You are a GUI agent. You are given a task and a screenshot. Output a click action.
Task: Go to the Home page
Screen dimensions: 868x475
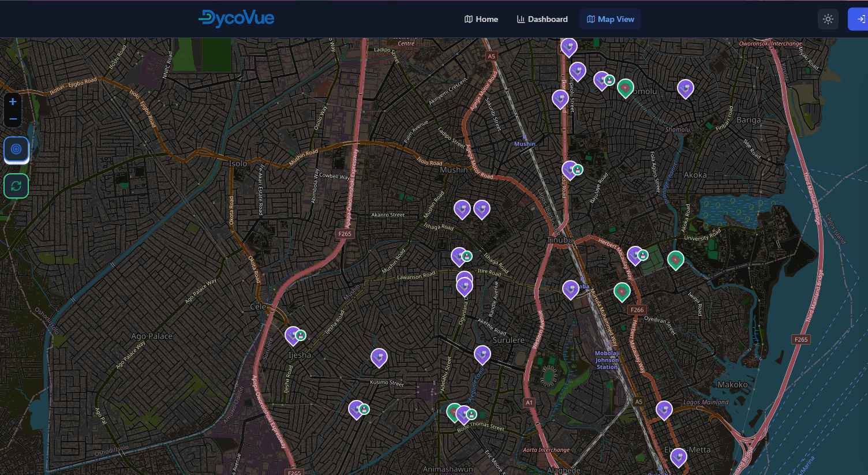[481, 19]
